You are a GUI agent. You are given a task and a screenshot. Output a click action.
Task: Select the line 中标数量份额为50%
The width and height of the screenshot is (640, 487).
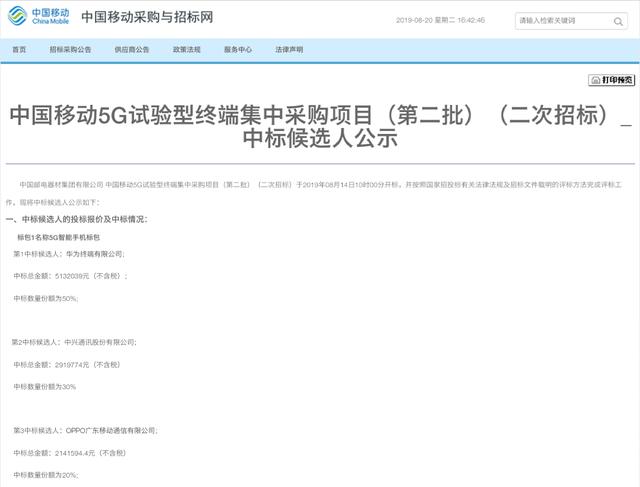(46, 298)
